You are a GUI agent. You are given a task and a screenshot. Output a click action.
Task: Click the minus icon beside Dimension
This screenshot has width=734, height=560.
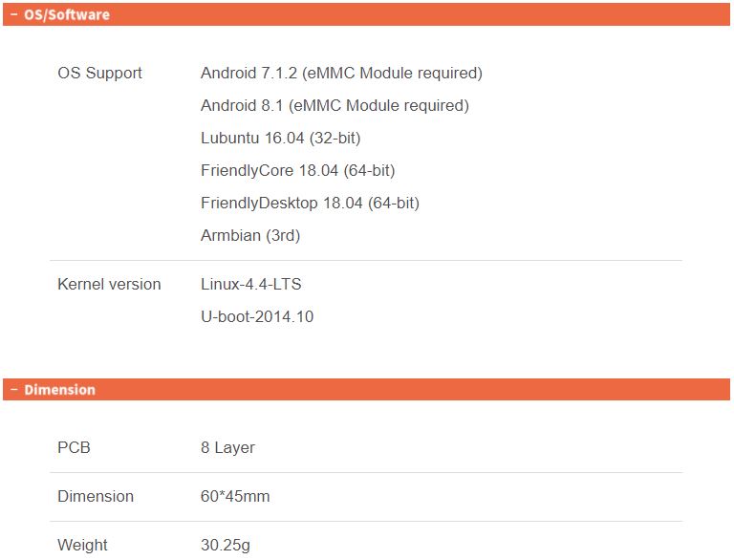pyautogui.click(x=14, y=390)
